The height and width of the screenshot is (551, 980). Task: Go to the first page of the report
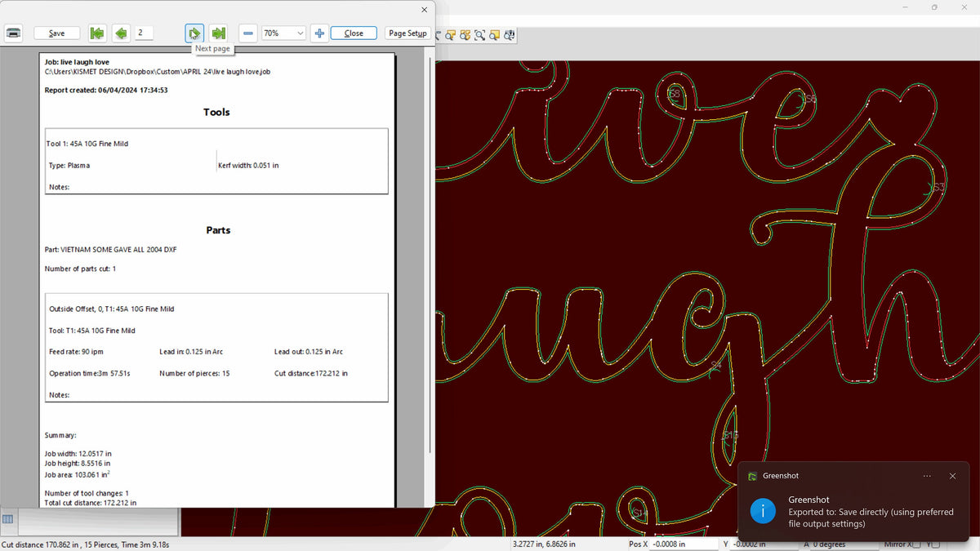(97, 33)
